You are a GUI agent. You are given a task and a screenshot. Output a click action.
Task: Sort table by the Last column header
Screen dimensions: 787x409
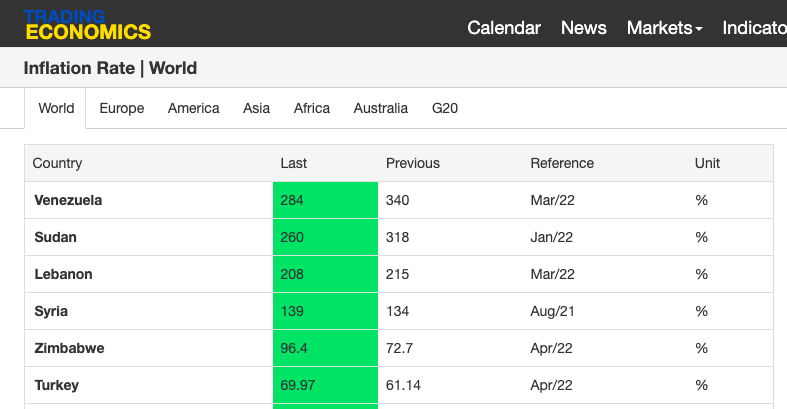294,163
